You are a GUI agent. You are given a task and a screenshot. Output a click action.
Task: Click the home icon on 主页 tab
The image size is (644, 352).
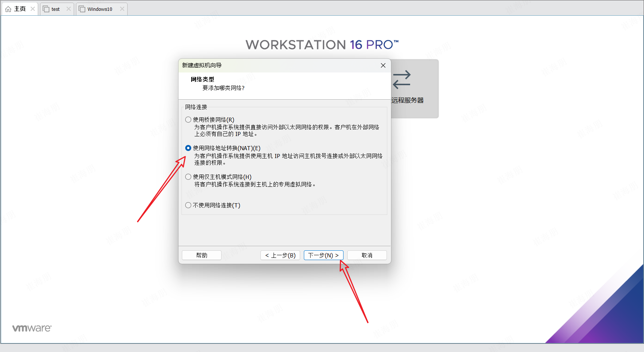[8, 9]
